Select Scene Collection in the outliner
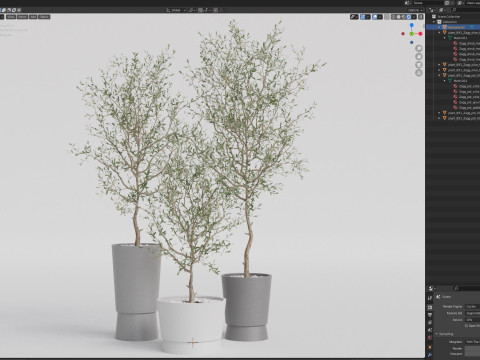This screenshot has height=360, width=480. click(449, 16)
